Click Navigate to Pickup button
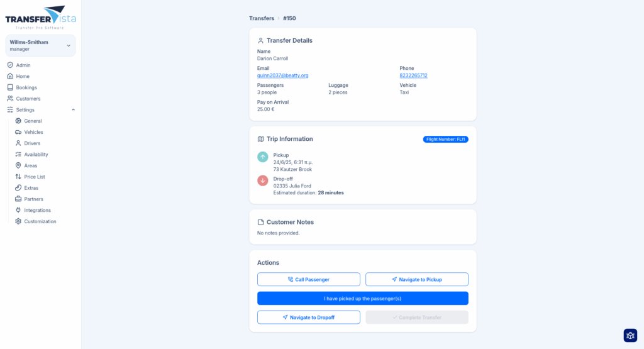644x349 pixels. (416, 279)
